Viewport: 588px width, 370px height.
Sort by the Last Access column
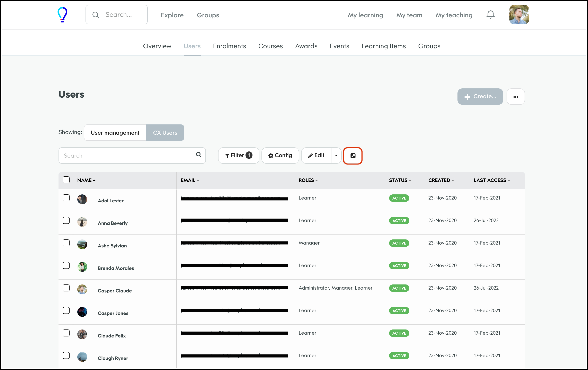tap(492, 180)
